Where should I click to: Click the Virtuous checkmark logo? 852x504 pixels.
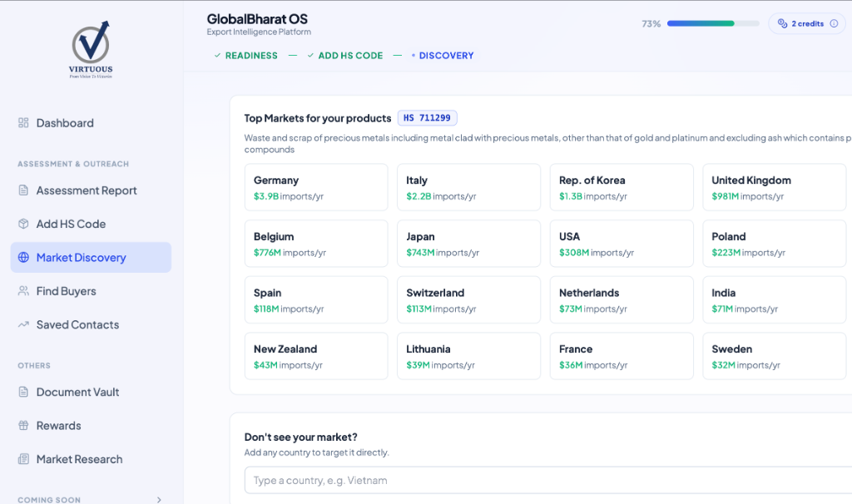pyautogui.click(x=91, y=49)
